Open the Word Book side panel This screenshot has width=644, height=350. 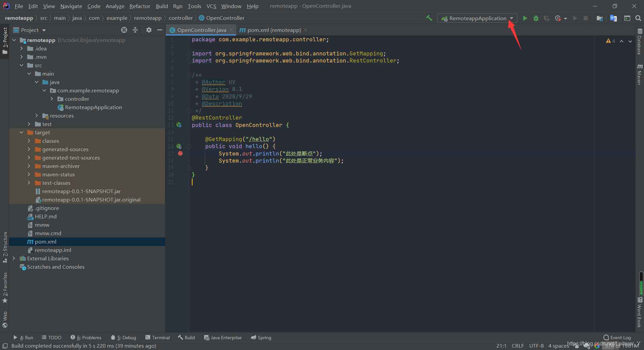coord(640,312)
